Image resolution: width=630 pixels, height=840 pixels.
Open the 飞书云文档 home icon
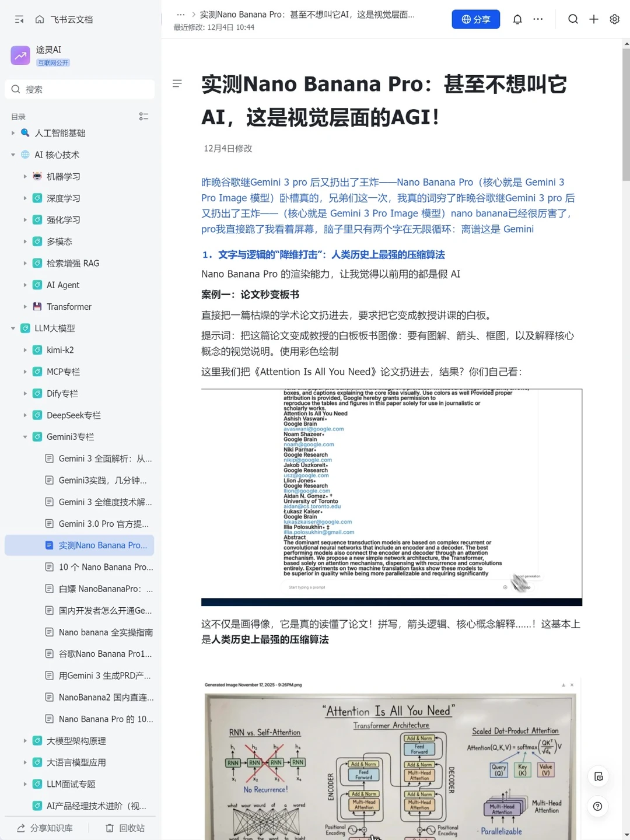coord(40,19)
